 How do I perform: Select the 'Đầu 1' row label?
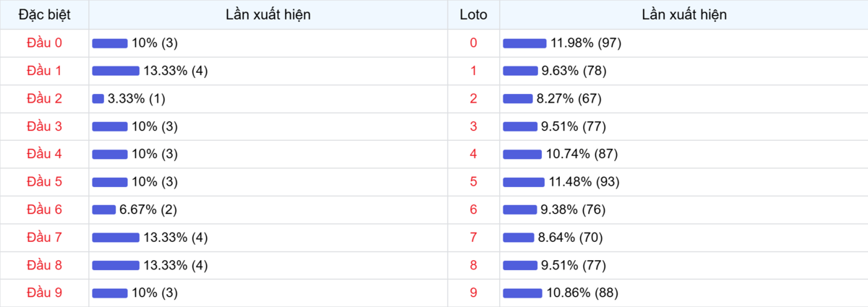pyautogui.click(x=44, y=71)
